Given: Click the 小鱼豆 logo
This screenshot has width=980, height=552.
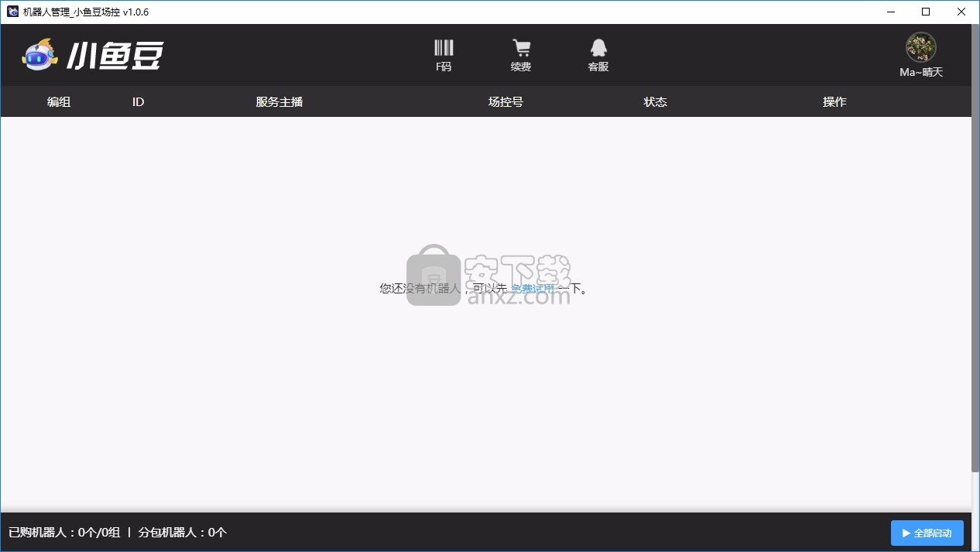Looking at the screenshot, I should (93, 54).
